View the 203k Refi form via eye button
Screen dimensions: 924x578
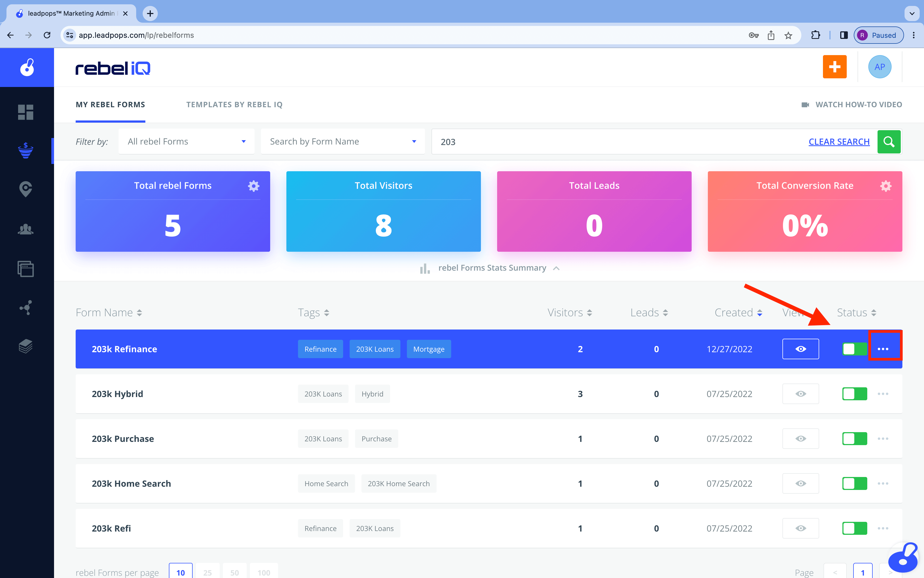coord(800,528)
